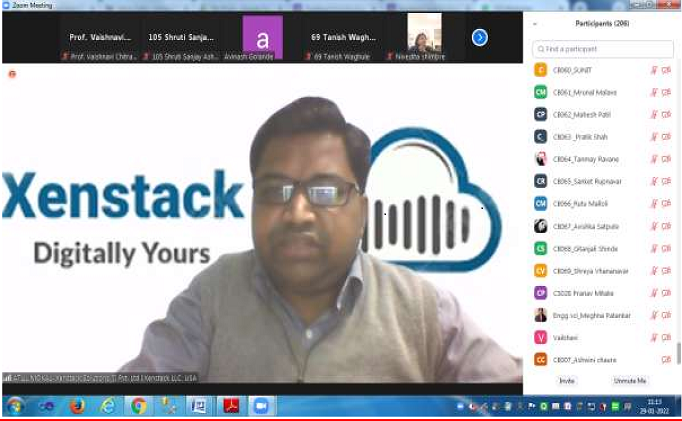
Task: Select participant CB064_Tanmay Ravane name
Action: coord(585,159)
